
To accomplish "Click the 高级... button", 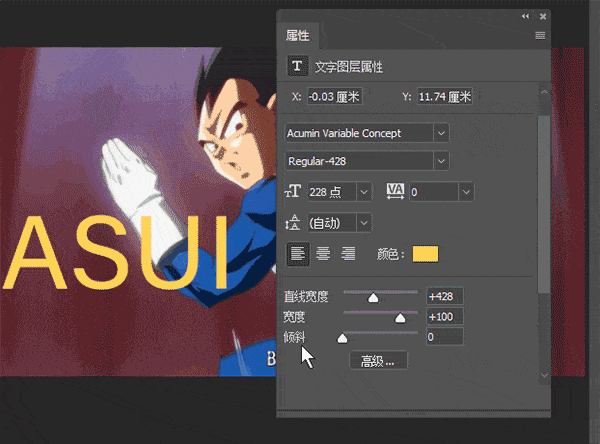I will (x=378, y=361).
